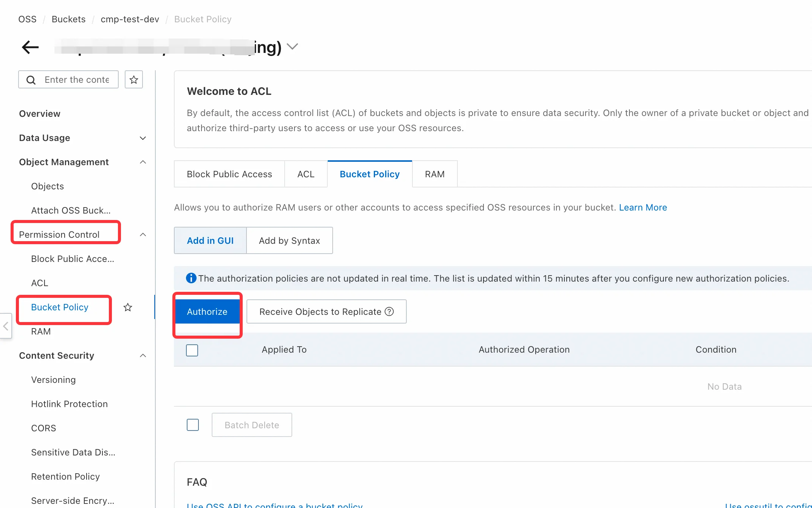
Task: Open Objects in the sidebar
Action: pyautogui.click(x=47, y=186)
